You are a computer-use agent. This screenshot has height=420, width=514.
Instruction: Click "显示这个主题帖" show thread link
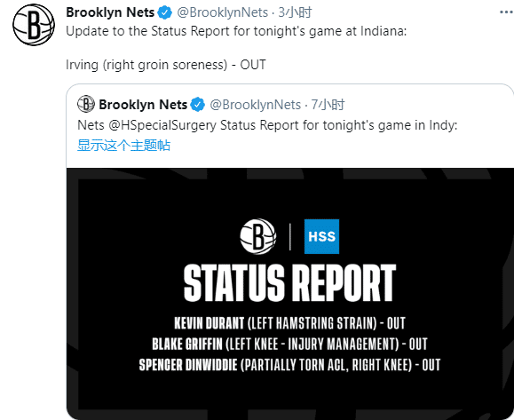point(123,146)
